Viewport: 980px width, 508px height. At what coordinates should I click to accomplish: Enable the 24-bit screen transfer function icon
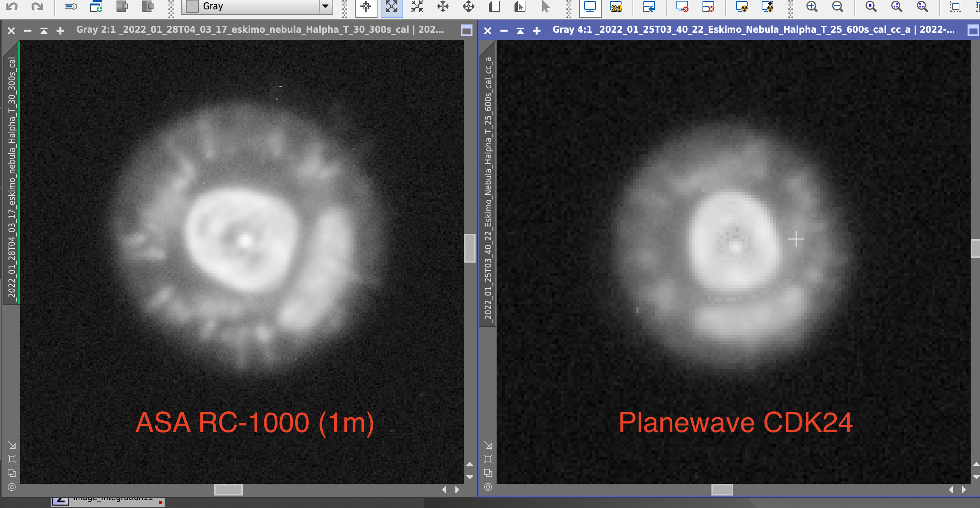(616, 7)
